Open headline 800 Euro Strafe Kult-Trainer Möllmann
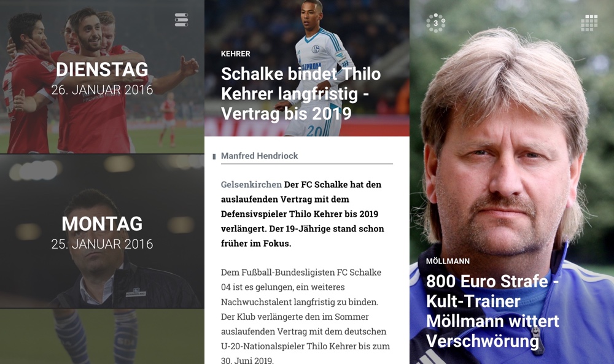614x364 pixels. 492,311
